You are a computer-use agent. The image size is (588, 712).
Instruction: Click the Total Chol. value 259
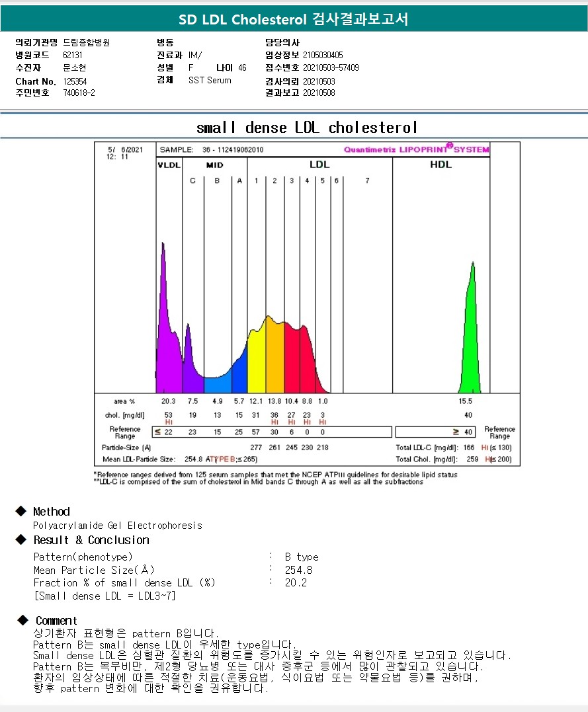pyautogui.click(x=472, y=459)
